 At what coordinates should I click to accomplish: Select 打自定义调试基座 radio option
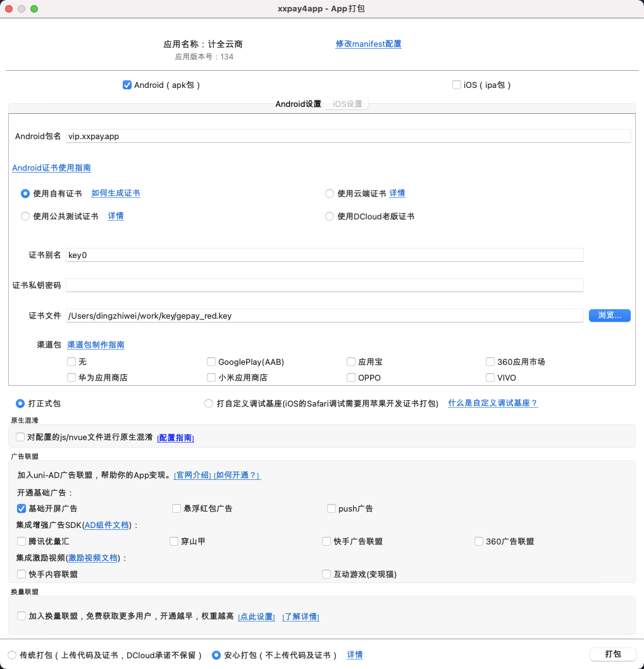click(209, 403)
